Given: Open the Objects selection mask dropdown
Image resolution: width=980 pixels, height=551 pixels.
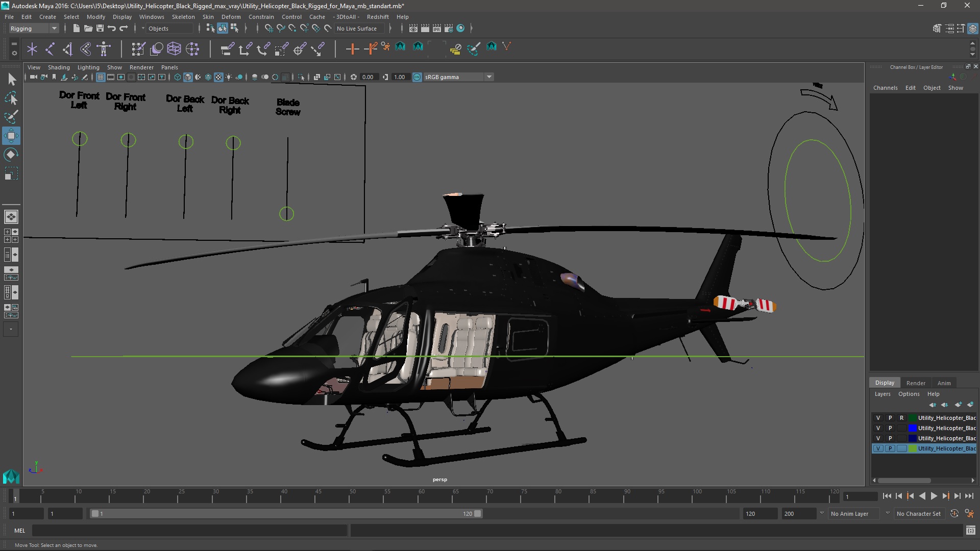Looking at the screenshot, I should coord(169,29).
